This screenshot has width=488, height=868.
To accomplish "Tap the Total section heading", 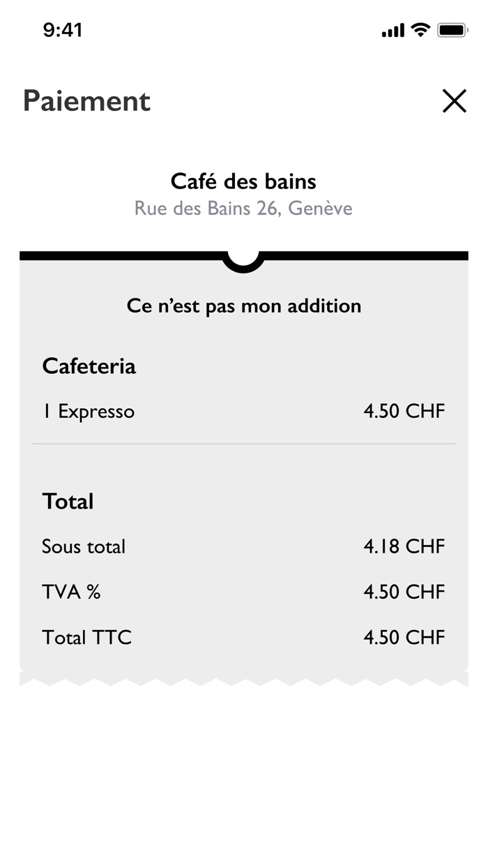I will (68, 502).
